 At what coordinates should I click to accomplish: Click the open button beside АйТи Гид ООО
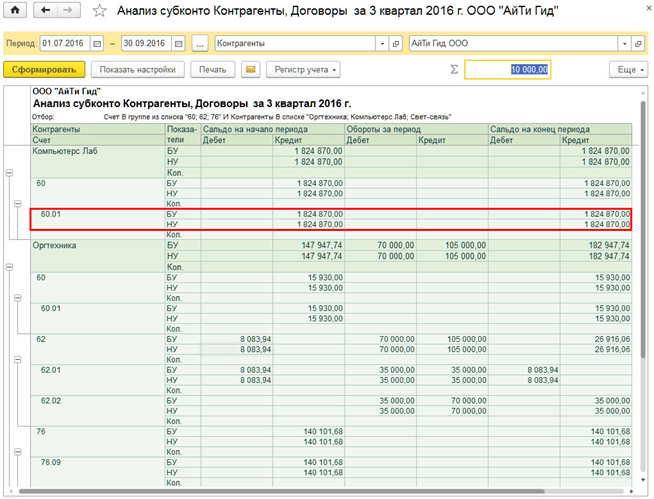point(639,45)
